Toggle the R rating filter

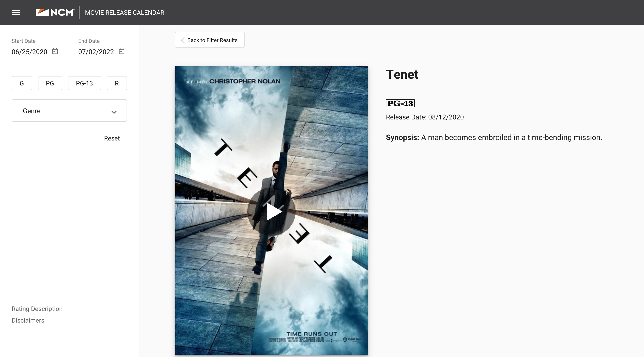(x=117, y=83)
